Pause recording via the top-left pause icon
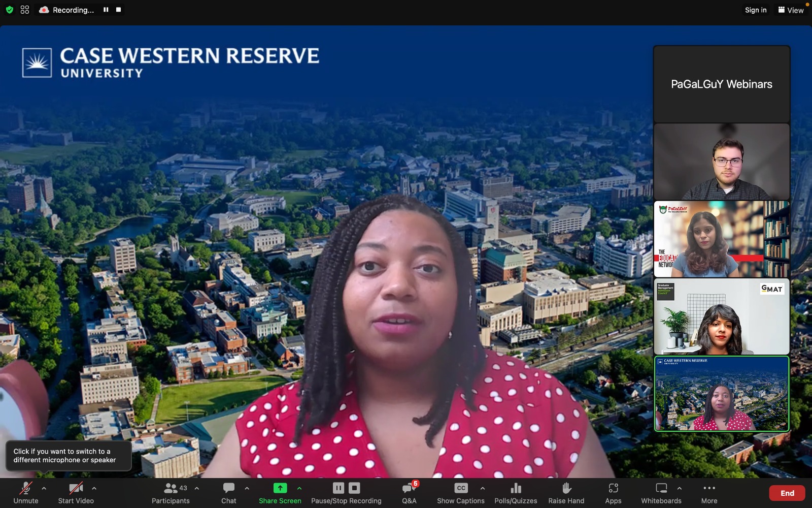Viewport: 812px width, 508px height. [106, 10]
